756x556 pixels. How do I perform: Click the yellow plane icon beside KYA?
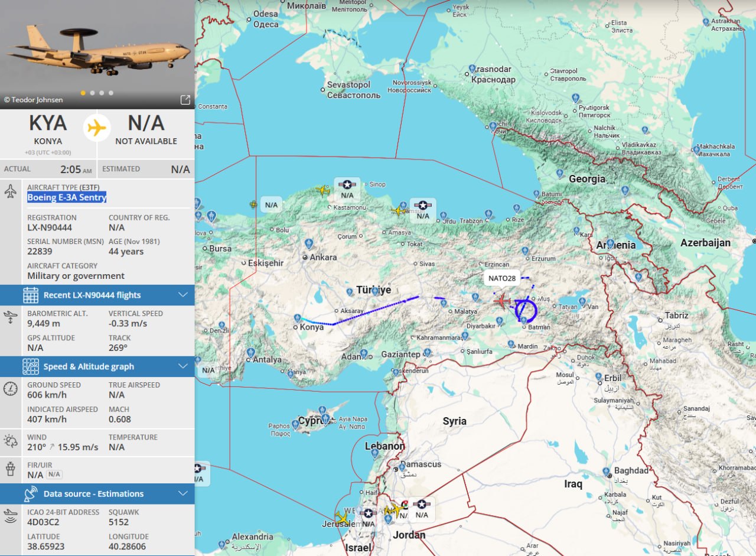coord(97,128)
